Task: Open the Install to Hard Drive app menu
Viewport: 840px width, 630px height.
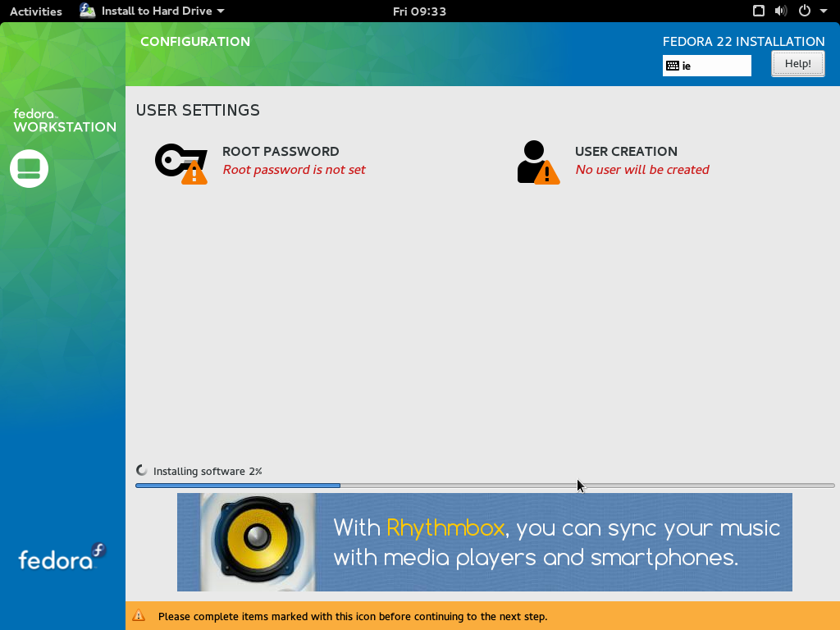Action: pyautogui.click(x=152, y=11)
